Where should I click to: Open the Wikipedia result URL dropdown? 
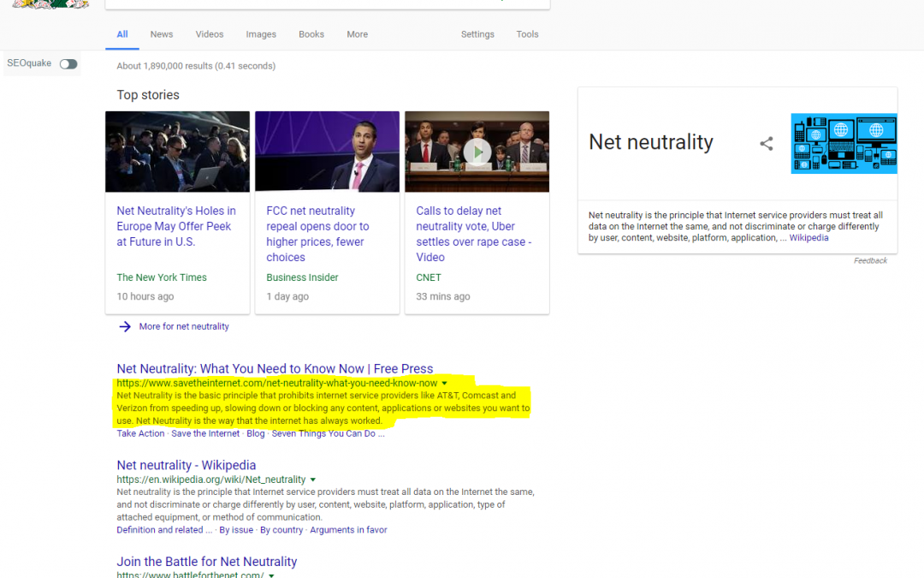point(313,480)
